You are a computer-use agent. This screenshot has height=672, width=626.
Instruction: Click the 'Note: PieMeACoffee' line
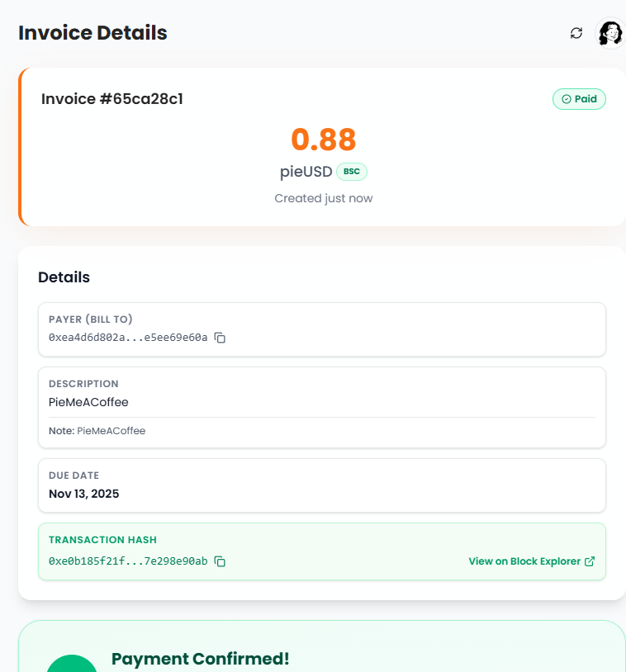coord(97,431)
